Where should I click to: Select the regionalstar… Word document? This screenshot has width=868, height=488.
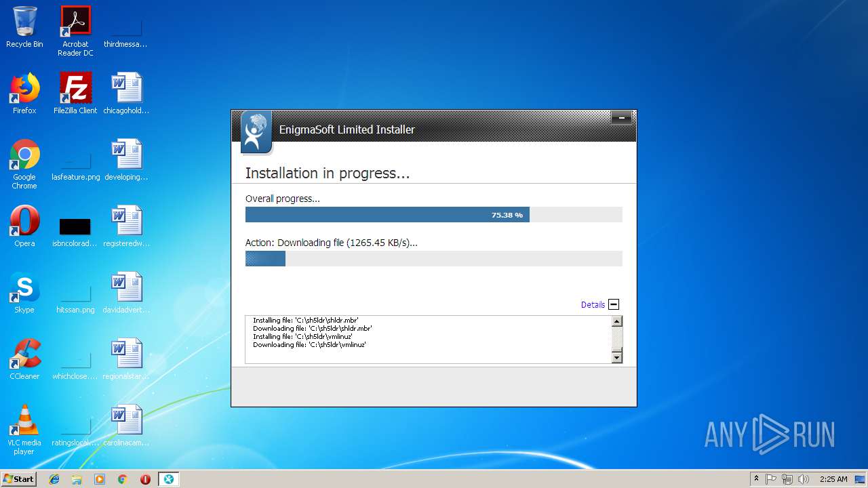(x=126, y=359)
